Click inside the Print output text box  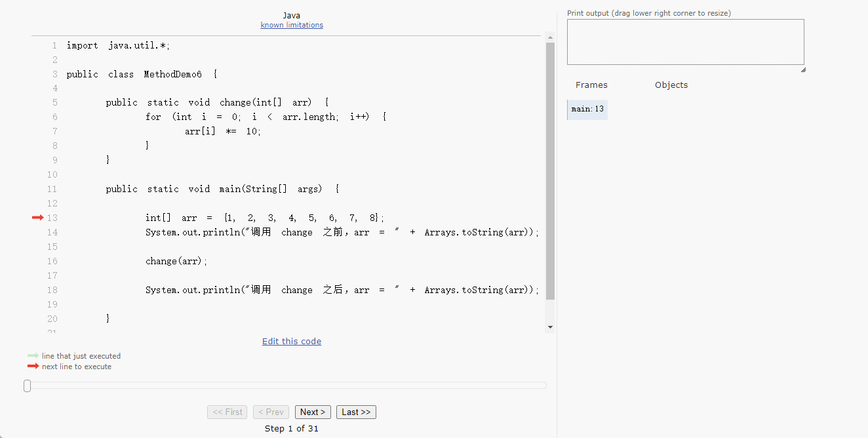[685, 42]
